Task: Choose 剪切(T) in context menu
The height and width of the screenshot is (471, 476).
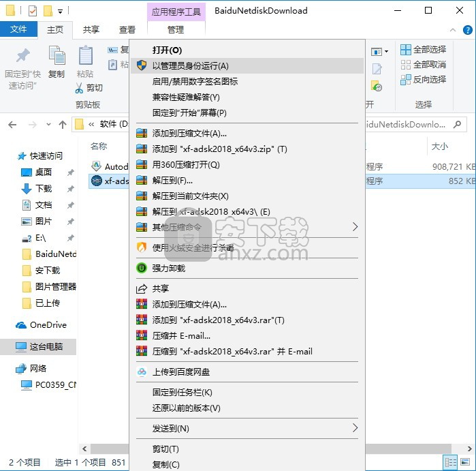Action: tap(247, 449)
